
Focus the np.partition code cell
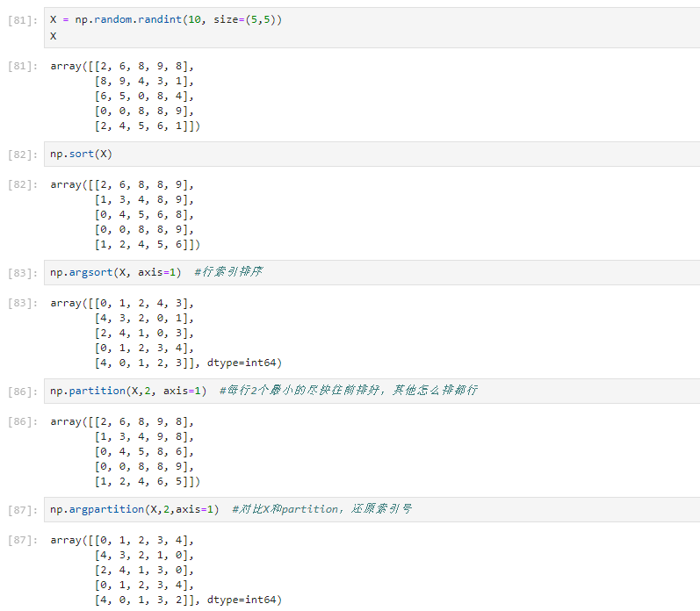tap(372, 391)
